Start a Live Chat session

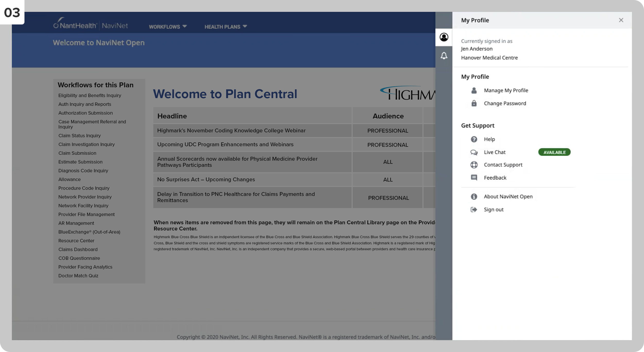tap(495, 152)
